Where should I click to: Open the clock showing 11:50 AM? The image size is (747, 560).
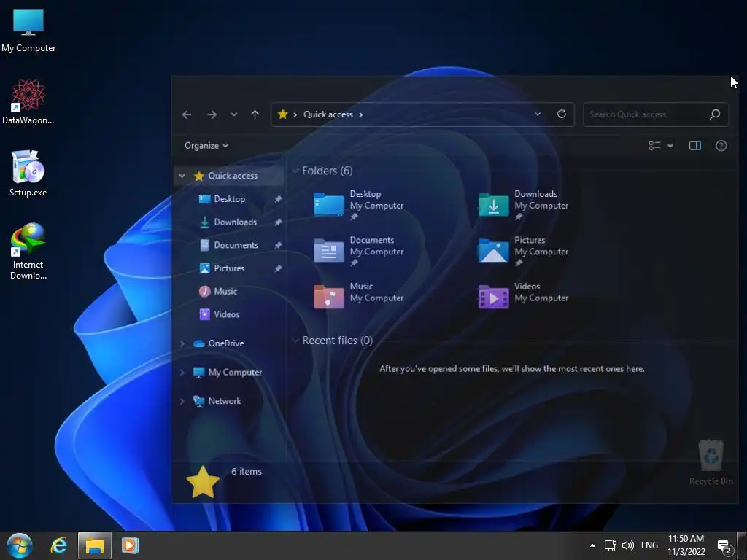686,545
